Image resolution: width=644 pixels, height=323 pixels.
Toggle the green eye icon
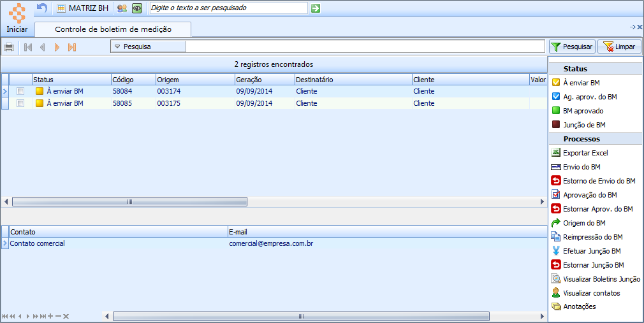(136, 8)
